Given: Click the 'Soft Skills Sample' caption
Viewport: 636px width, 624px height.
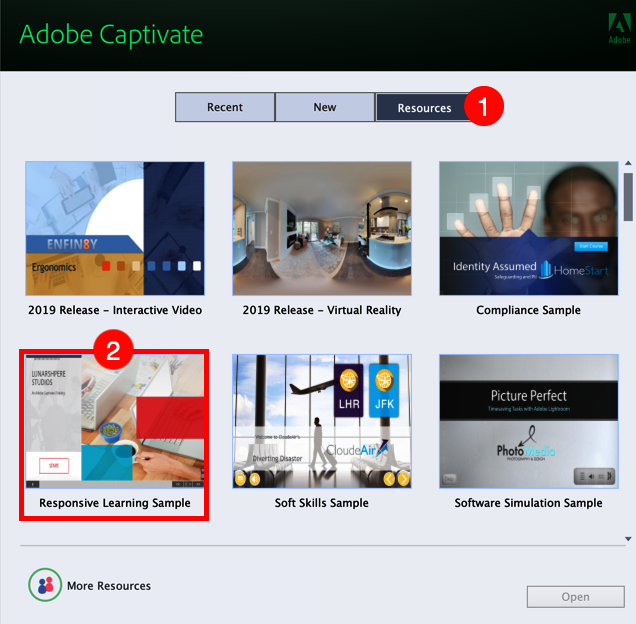Looking at the screenshot, I should coord(322,503).
